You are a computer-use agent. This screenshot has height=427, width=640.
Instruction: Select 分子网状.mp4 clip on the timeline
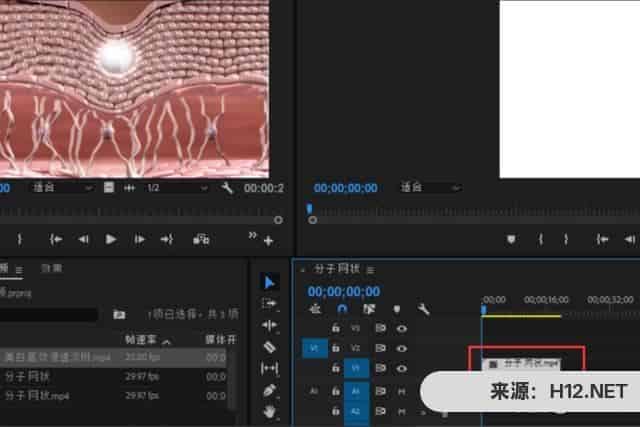522,363
